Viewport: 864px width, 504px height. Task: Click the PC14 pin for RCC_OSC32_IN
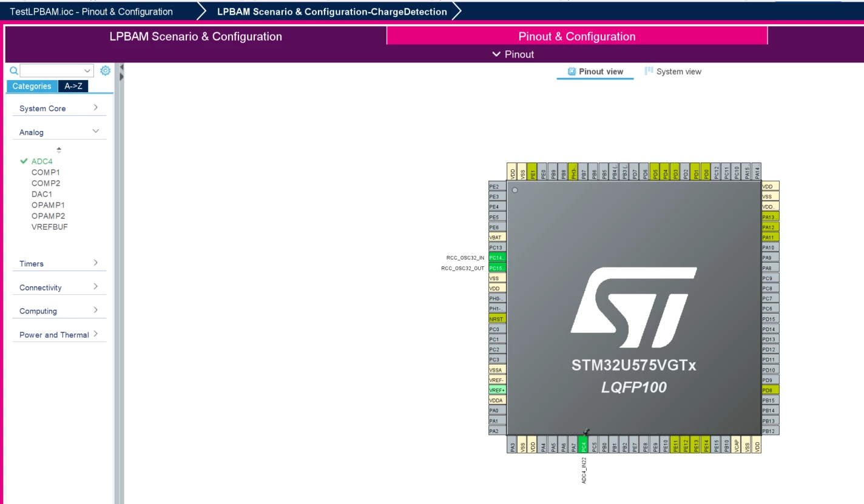point(498,258)
